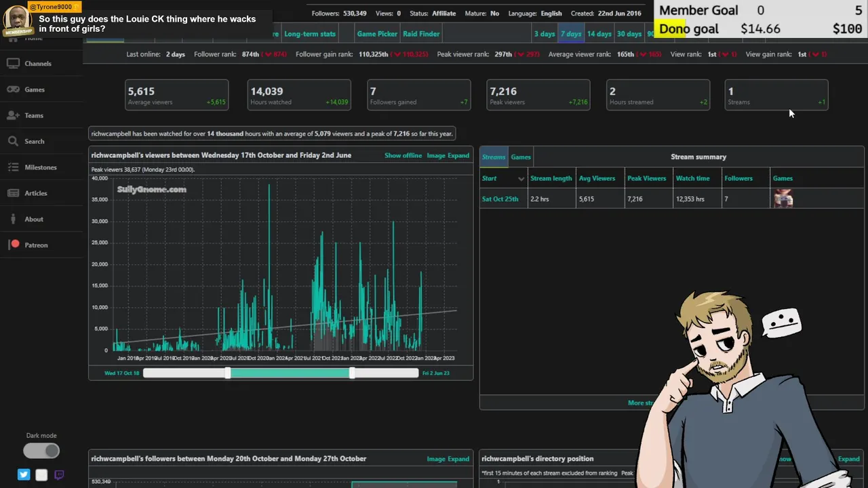Expand the followers chart
Viewport: 868px width, 488px height.
click(458, 459)
